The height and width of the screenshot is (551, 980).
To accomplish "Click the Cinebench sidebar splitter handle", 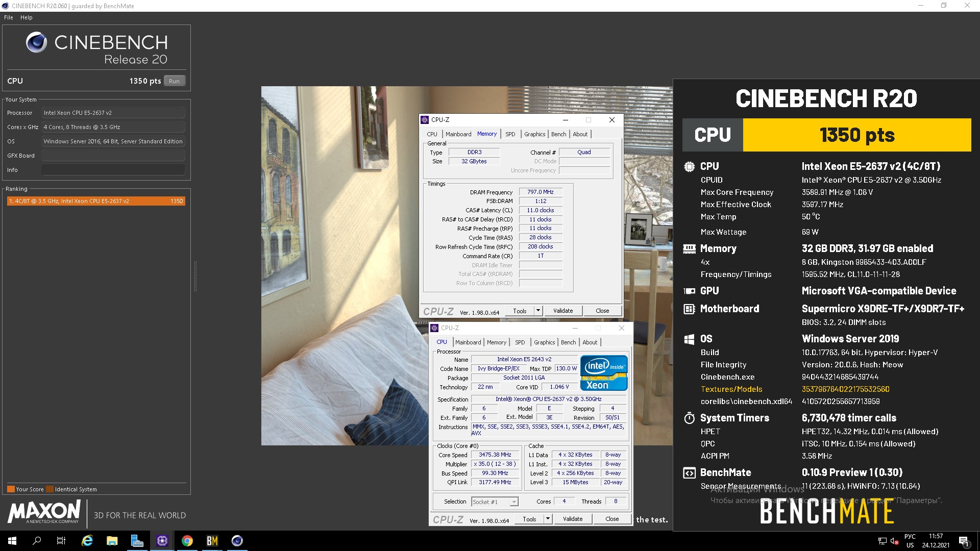I will [x=195, y=276].
